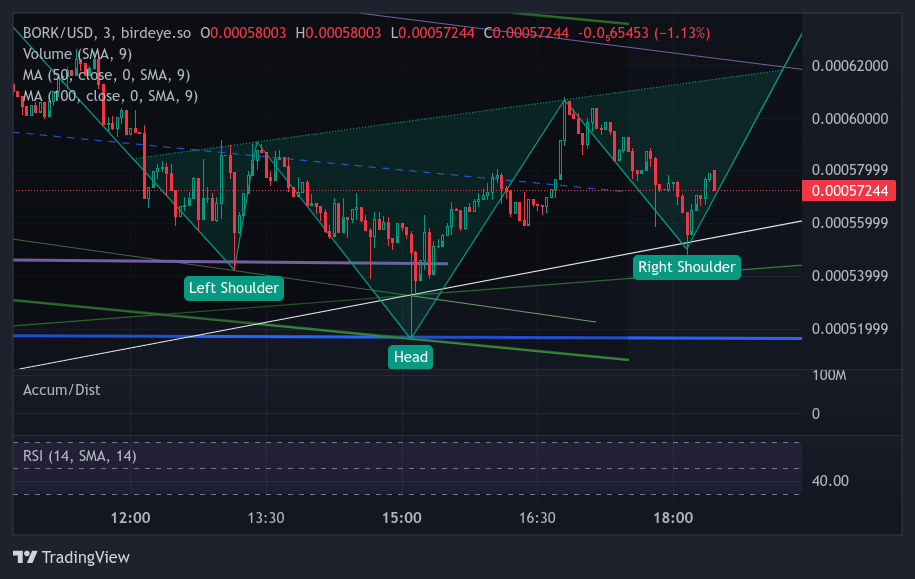This screenshot has width=915, height=579.
Task: Select the Head pattern label
Action: coord(411,357)
